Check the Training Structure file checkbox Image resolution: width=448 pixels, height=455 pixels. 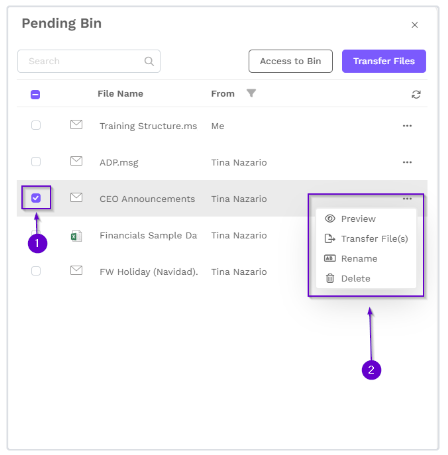(x=36, y=125)
